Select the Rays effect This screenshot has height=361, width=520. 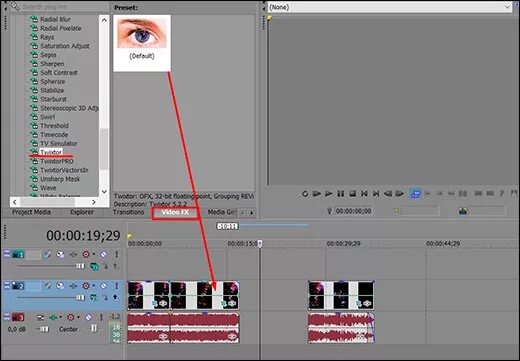coord(47,37)
